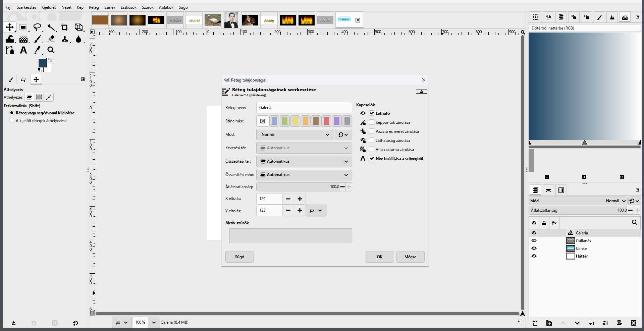The image size is (644, 331).
Task: Confirm dialog with OK button
Action: 380,257
